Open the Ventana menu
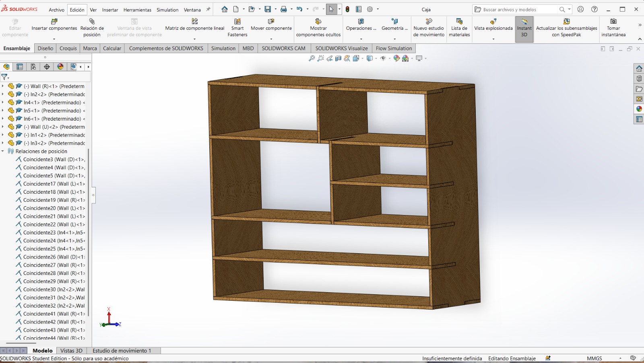Screen dimensions: 644x363 click(x=192, y=10)
